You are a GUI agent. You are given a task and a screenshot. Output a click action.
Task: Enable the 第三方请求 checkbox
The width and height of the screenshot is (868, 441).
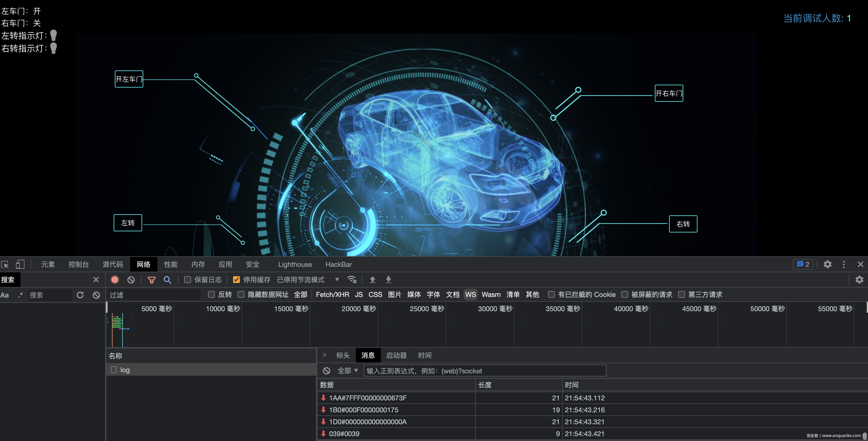click(681, 294)
